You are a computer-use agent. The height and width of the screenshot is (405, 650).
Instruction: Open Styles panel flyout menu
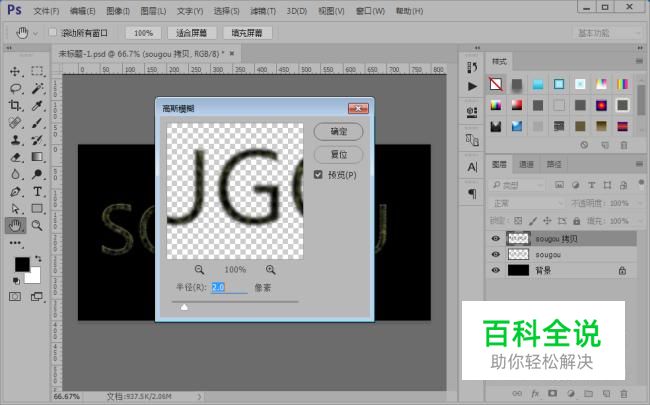coord(639,61)
